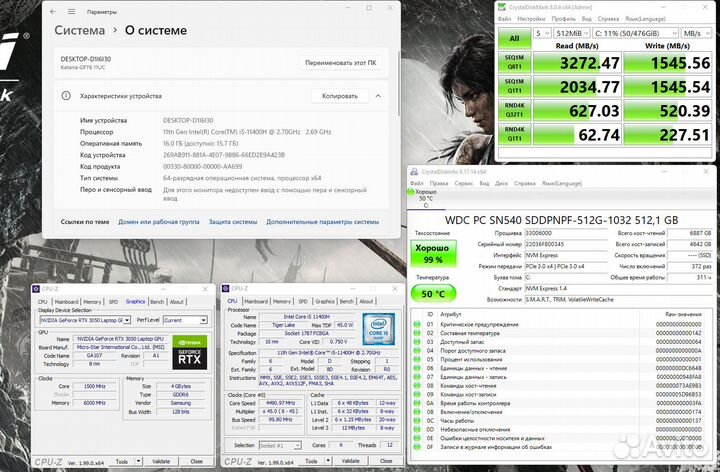Open the drive dropdown C: 11% (50/476GiB)
The image size is (720, 472).
pyautogui.click(x=635, y=33)
